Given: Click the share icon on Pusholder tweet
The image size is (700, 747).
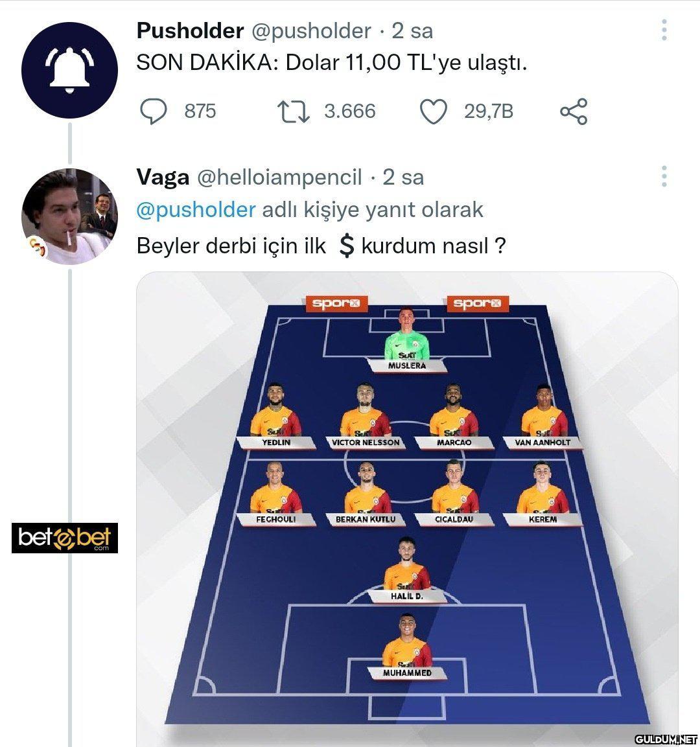Looking at the screenshot, I should click(x=574, y=111).
